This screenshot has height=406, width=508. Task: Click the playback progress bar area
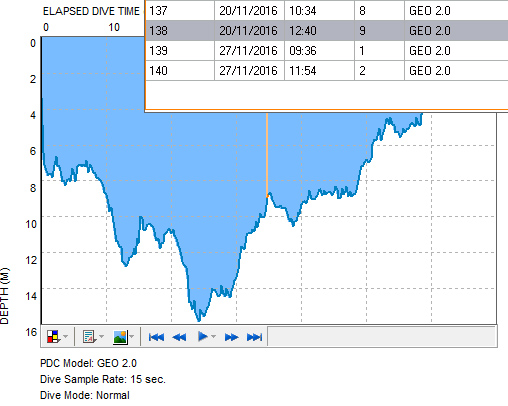[x=382, y=337]
